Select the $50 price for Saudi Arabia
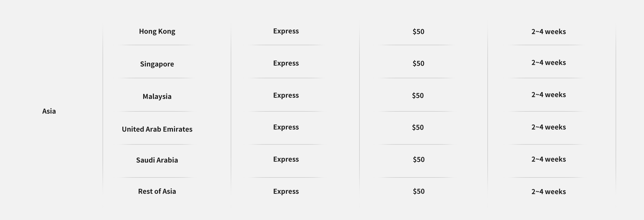 click(x=419, y=159)
